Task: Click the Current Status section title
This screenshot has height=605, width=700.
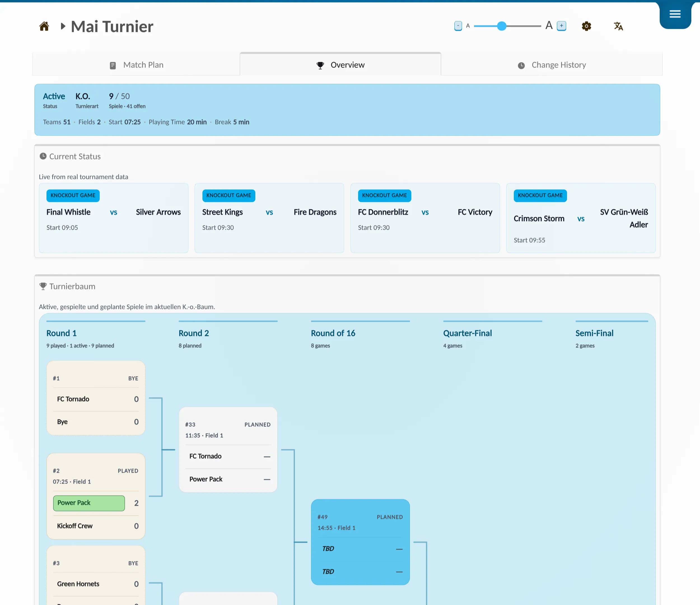Action: click(x=75, y=157)
